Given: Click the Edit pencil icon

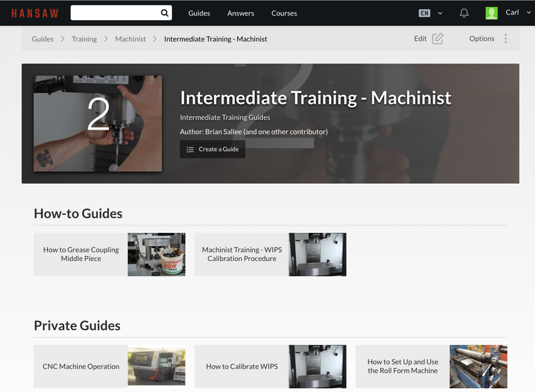Looking at the screenshot, I should (437, 39).
